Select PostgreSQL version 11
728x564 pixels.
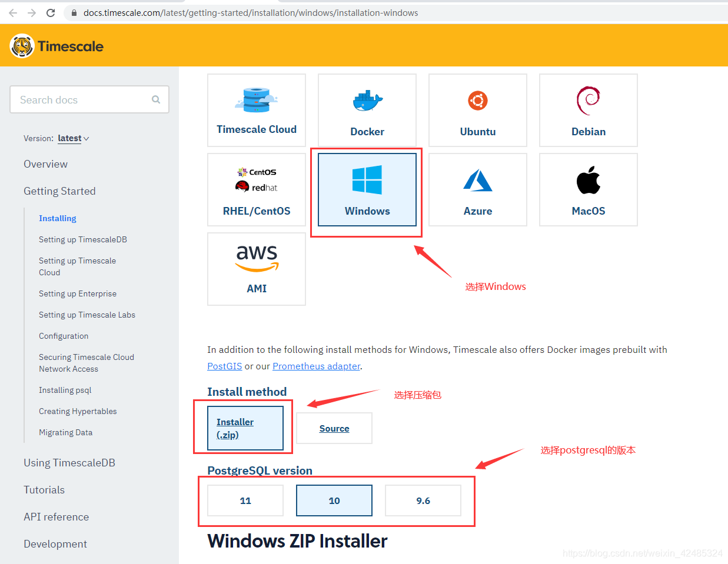pyautogui.click(x=245, y=500)
